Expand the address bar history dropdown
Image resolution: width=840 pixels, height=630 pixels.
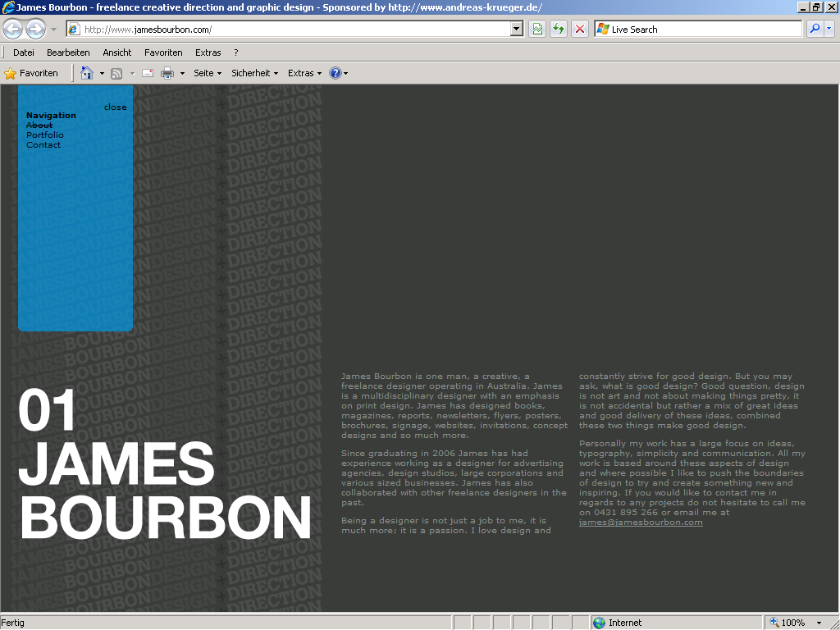[516, 30]
